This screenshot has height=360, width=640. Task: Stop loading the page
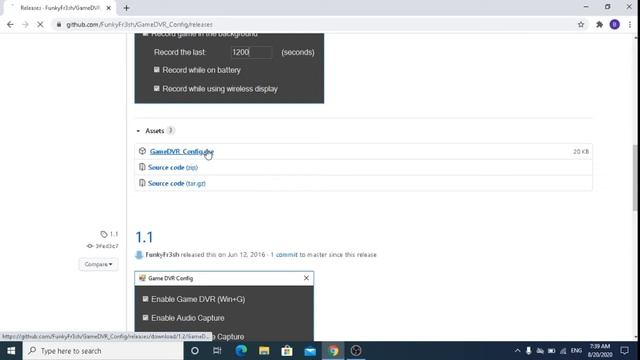pyautogui.click(x=40, y=24)
